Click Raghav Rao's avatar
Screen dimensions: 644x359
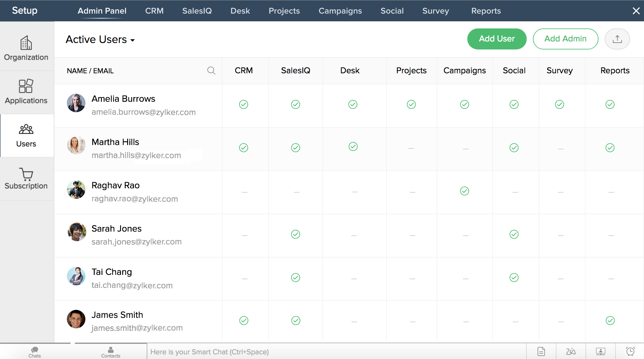click(x=76, y=190)
